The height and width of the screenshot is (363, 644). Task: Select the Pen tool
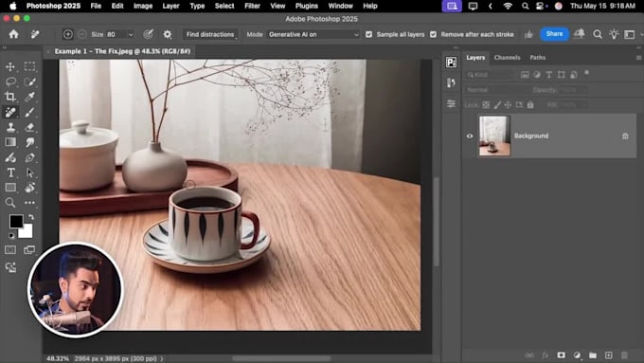pyautogui.click(x=29, y=157)
